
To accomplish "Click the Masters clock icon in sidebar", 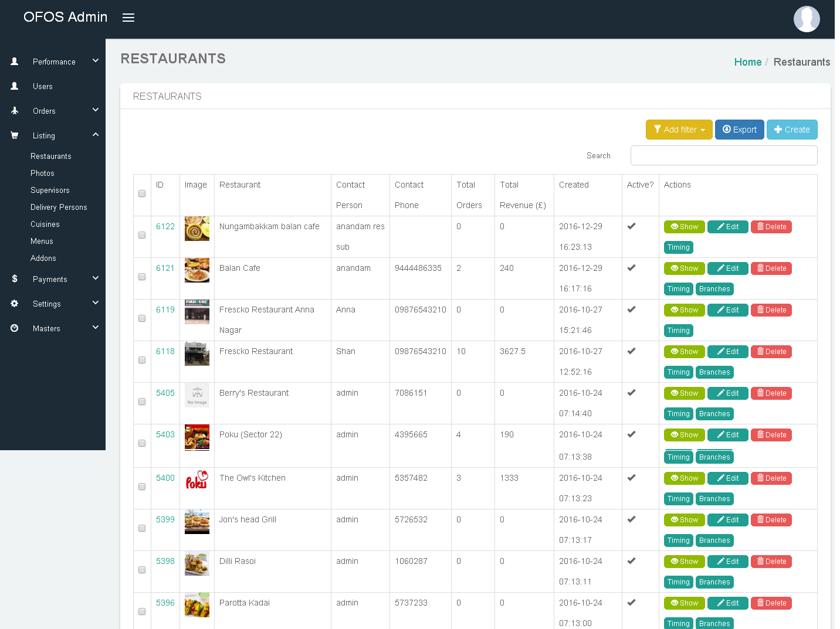I will point(15,328).
